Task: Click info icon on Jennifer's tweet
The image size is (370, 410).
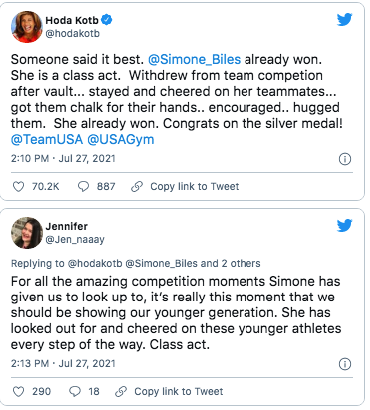Action: 345,364
